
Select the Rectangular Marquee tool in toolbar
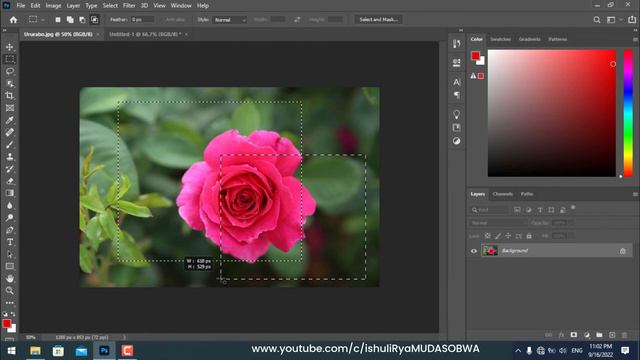click(x=9, y=59)
